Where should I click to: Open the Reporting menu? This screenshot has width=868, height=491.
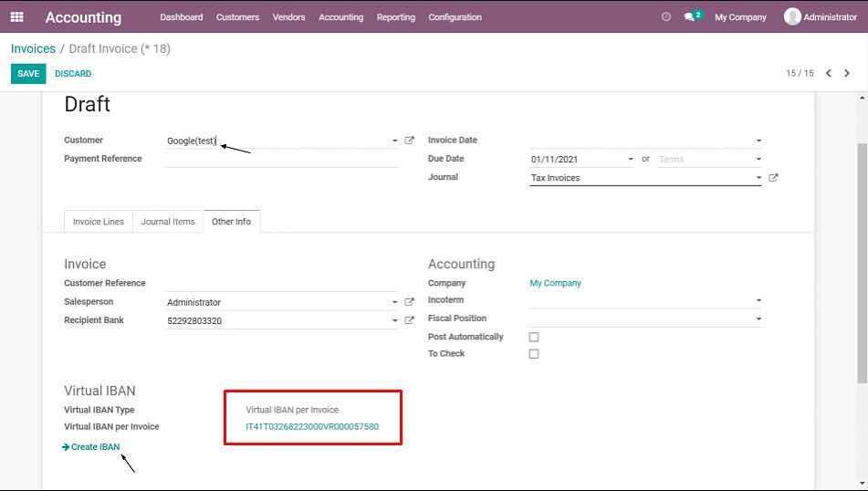point(395,16)
